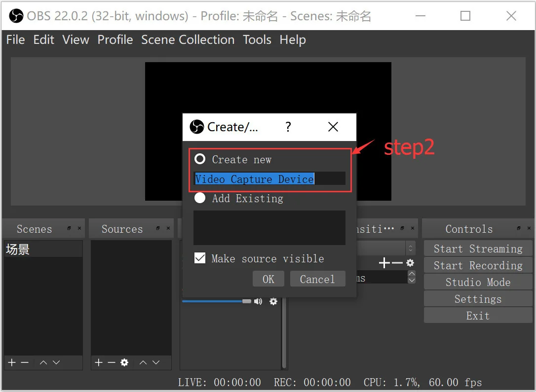536x392 pixels.
Task: Open source properties gear in Sources panel
Action: point(124,362)
